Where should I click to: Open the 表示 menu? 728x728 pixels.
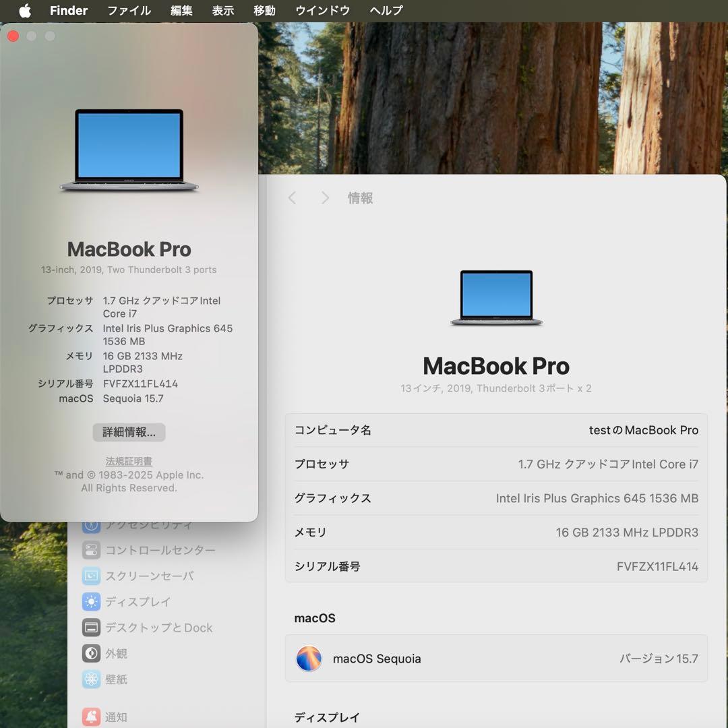223,10
